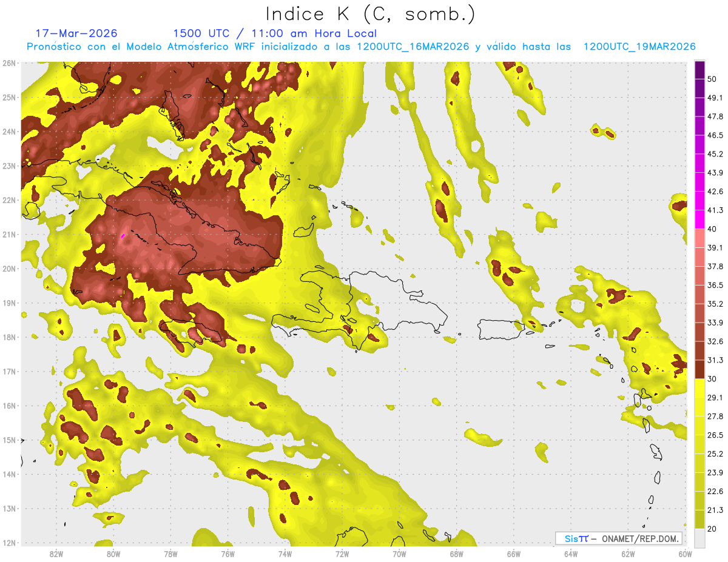Select the gray colorbar segment below 20
Viewport: 728px width, 562px height.
699,538
